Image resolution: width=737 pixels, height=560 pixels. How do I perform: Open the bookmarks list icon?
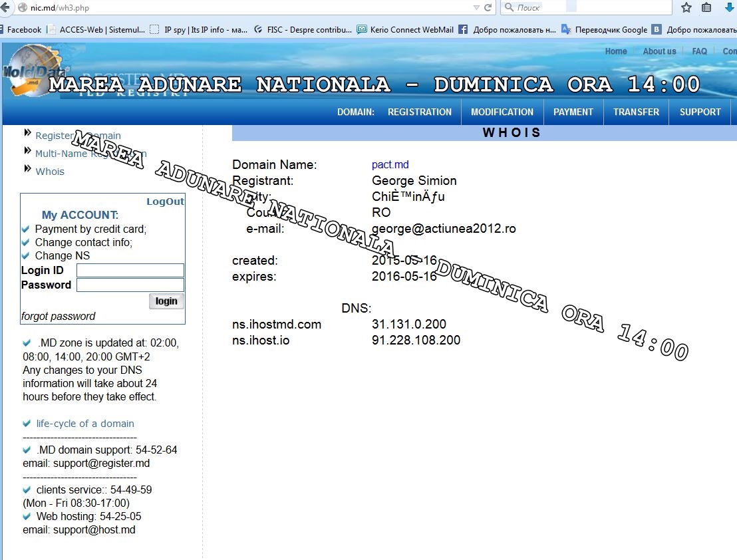[x=706, y=7]
